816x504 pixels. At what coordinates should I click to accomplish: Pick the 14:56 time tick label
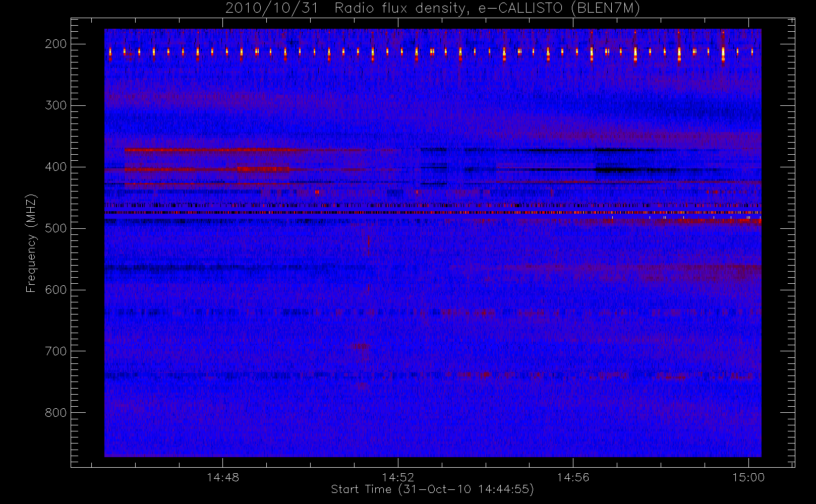pyautogui.click(x=573, y=477)
